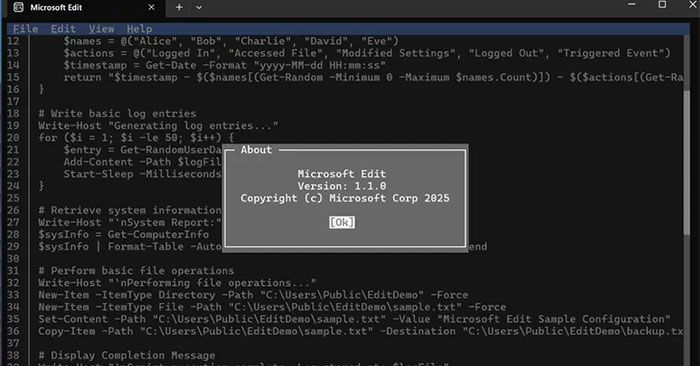Click the 'Copy-Item -Path' line
Screen dimensions: 700x366
[361, 331]
